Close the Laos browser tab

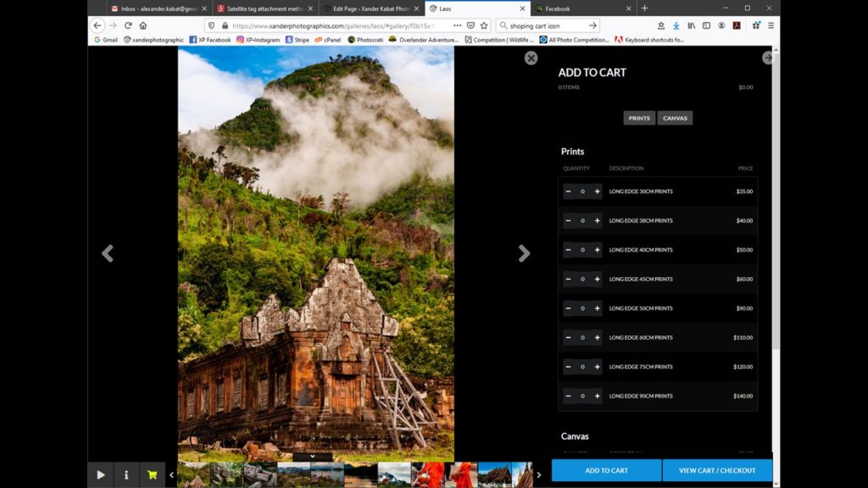point(522,8)
